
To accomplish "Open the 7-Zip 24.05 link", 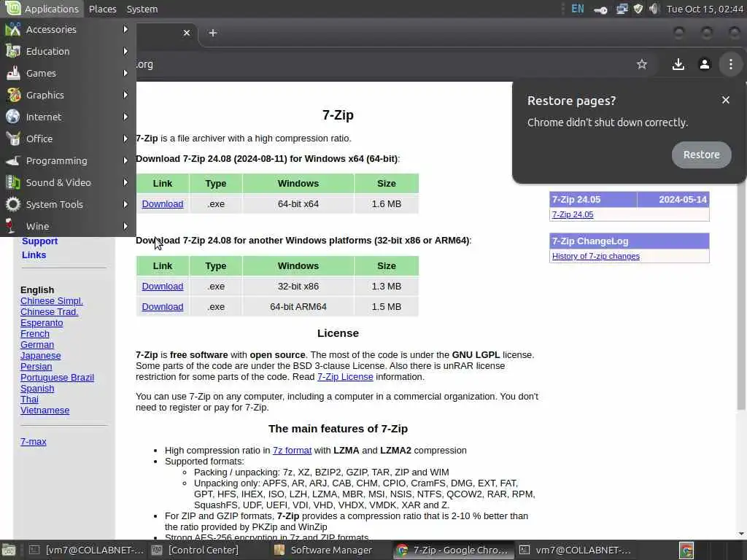I will click(x=573, y=215).
